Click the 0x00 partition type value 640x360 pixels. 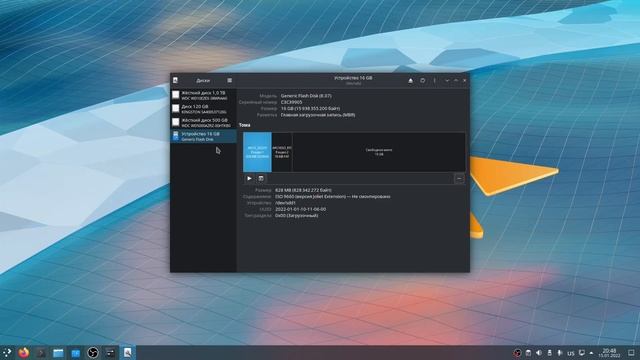[296, 216]
